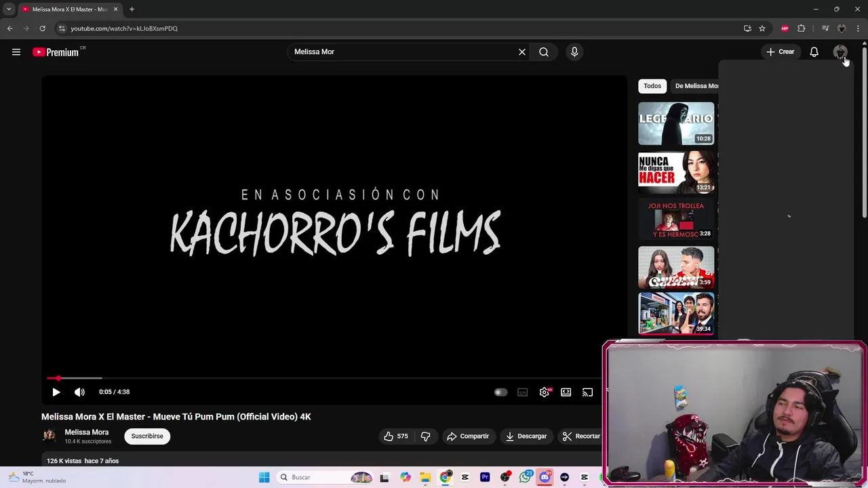This screenshot has height=488, width=868.
Task: Open Discord from the taskbar
Action: pos(545,477)
